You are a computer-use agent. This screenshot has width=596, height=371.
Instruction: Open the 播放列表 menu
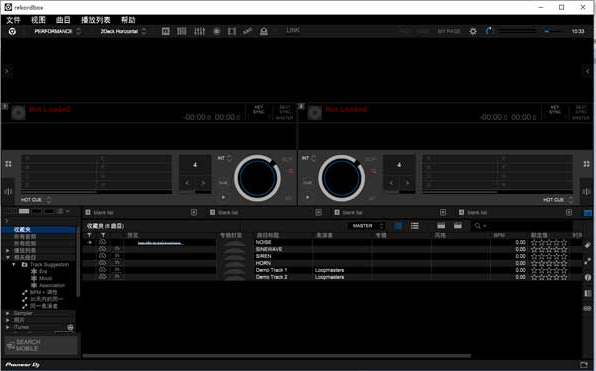[x=95, y=20]
